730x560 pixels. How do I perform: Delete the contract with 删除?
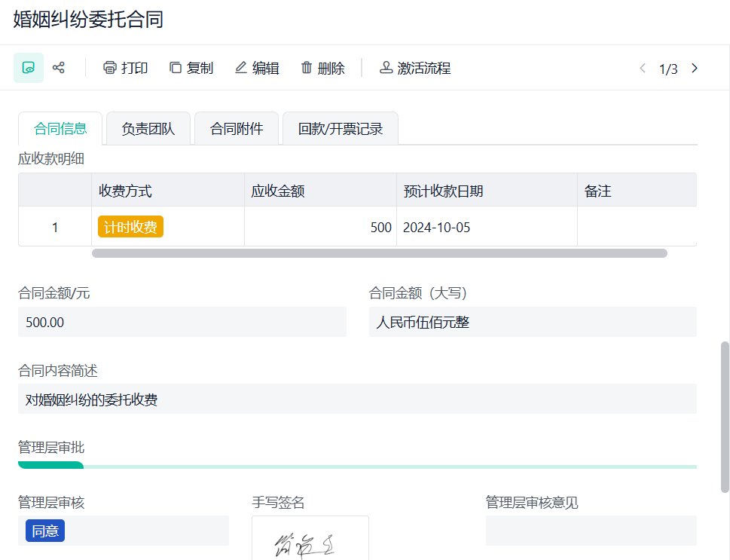tap(322, 68)
